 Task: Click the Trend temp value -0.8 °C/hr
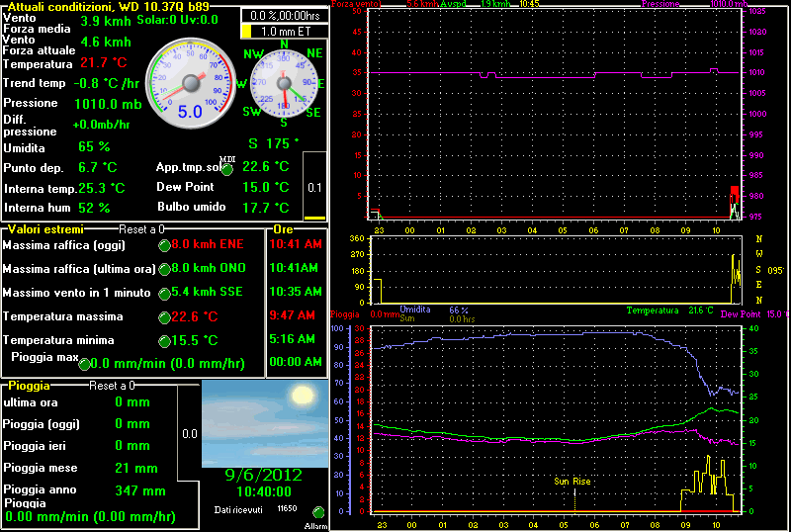[107, 83]
